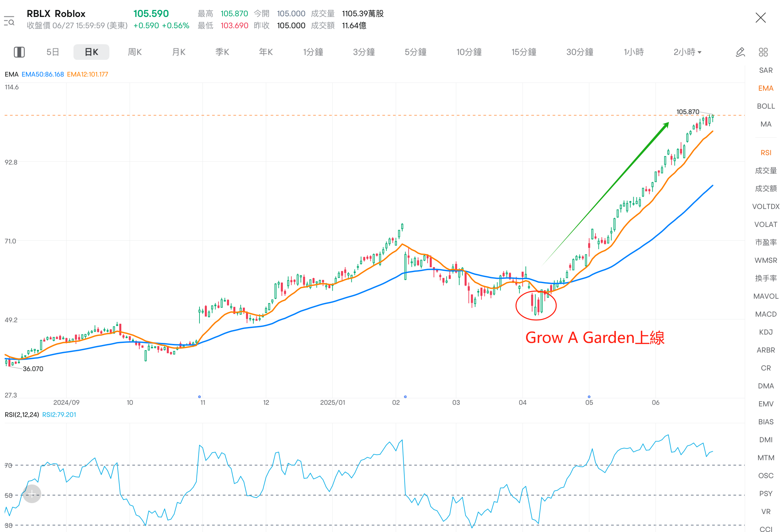781x532 pixels.
Task: Enable the 成交量 volume indicator
Action: [766, 170]
